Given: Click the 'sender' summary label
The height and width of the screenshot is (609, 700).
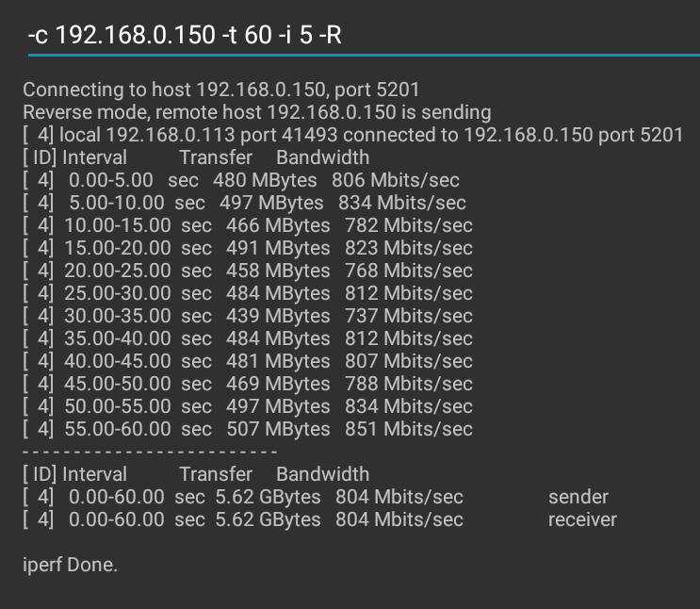Looking at the screenshot, I should [x=578, y=497].
